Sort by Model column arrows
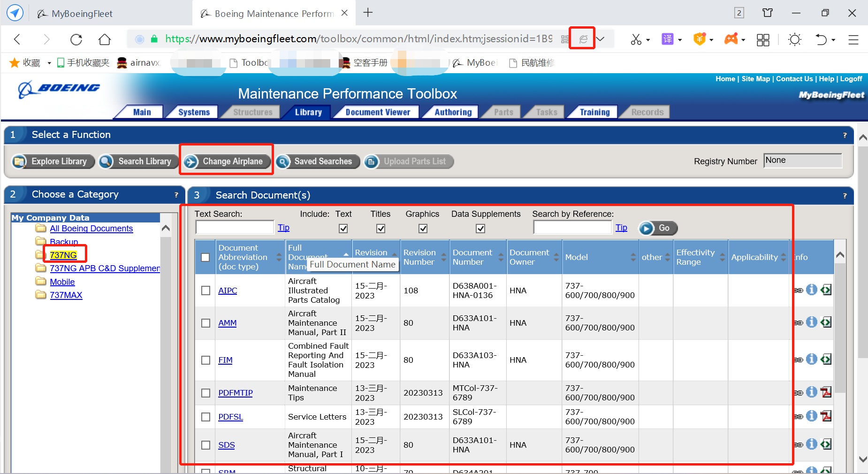Image resolution: width=868 pixels, height=474 pixels. tap(633, 257)
